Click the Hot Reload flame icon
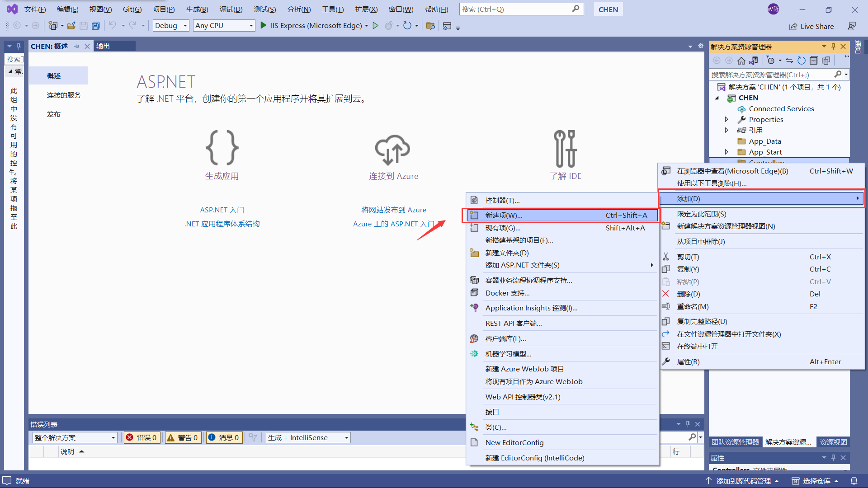868x488 pixels. pyautogui.click(x=388, y=26)
